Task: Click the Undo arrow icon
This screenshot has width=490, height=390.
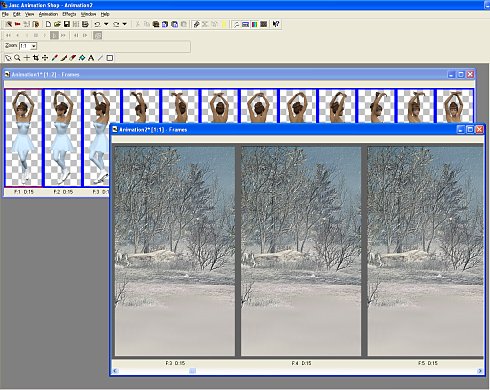Action: tap(97, 24)
